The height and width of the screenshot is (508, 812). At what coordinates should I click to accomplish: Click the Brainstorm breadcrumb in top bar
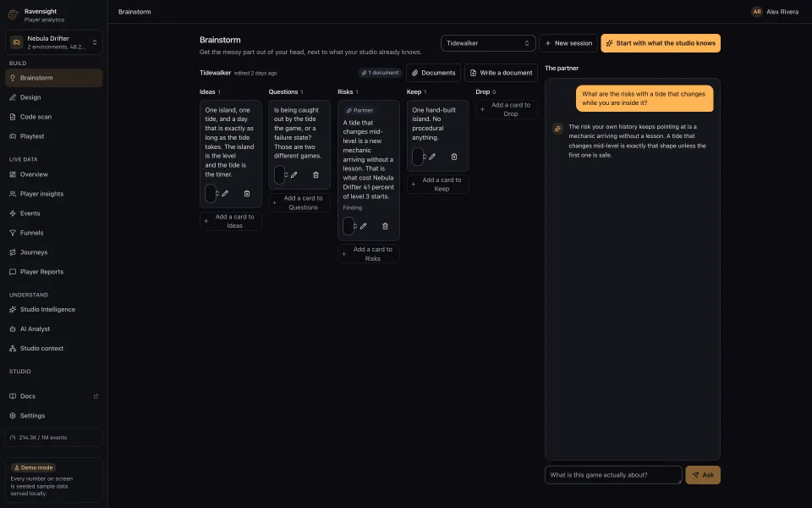point(134,11)
